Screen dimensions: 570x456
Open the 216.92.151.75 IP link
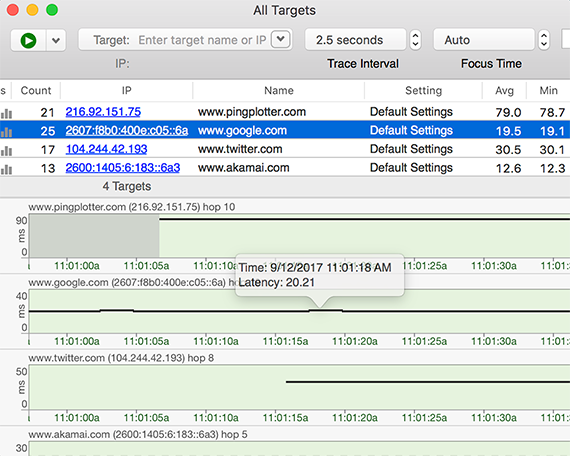tap(103, 112)
